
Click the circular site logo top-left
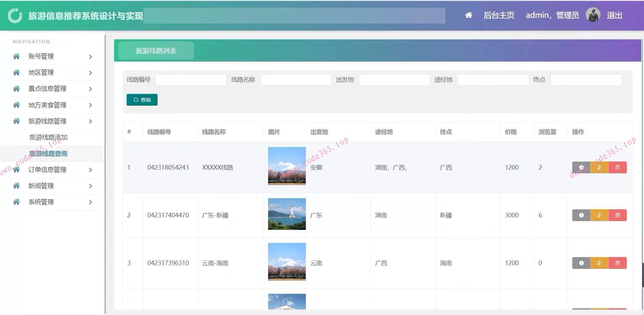click(x=15, y=15)
